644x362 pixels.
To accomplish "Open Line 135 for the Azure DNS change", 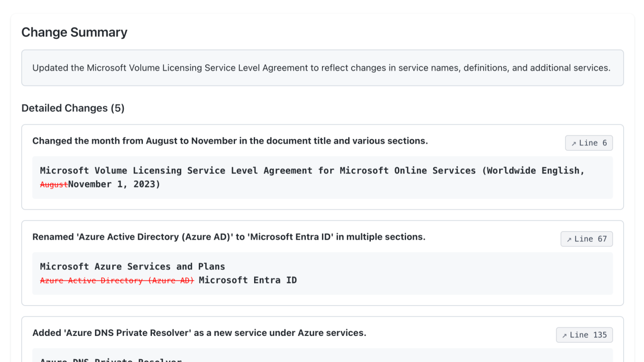I will tap(584, 335).
